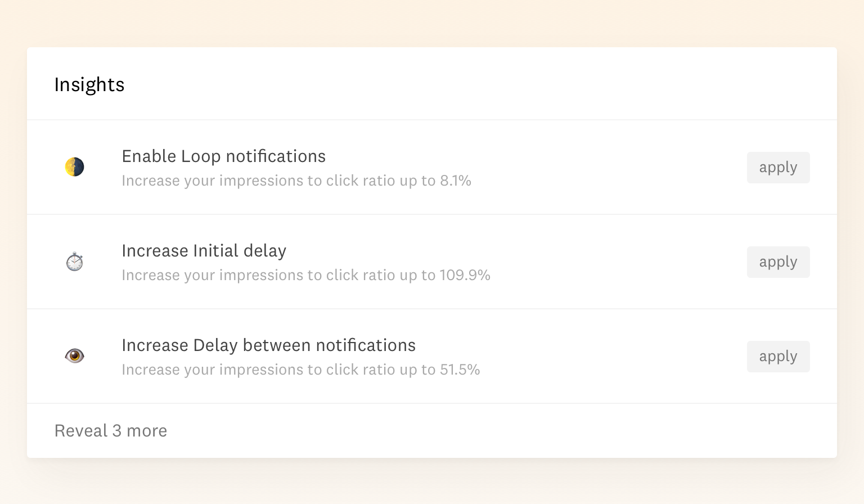Click the description under Enable Loop notifications
864x504 pixels.
tap(296, 181)
